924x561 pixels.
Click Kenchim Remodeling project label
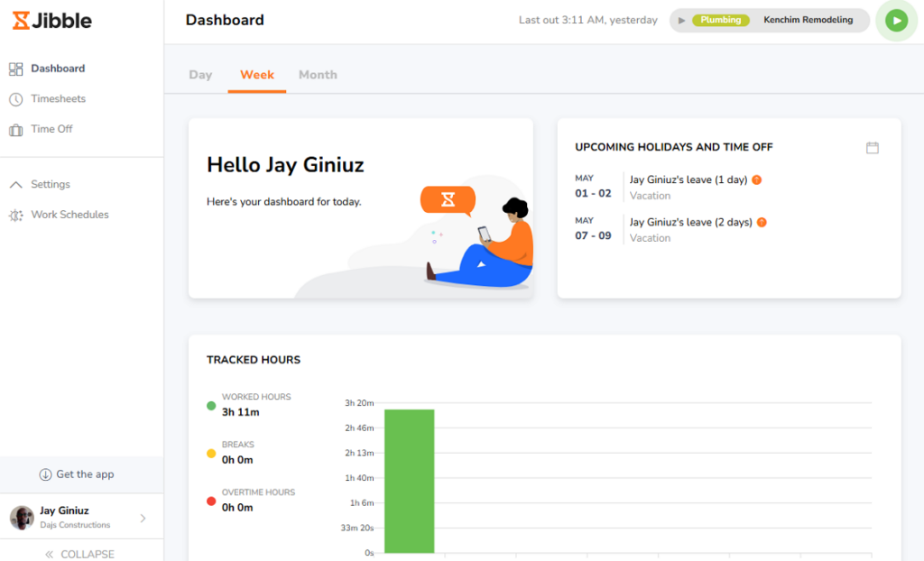808,20
